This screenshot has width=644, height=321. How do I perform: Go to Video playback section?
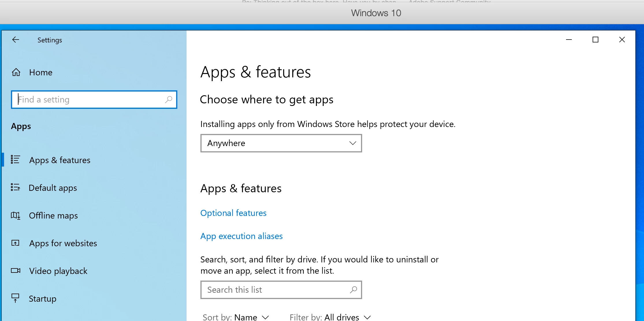tap(58, 271)
